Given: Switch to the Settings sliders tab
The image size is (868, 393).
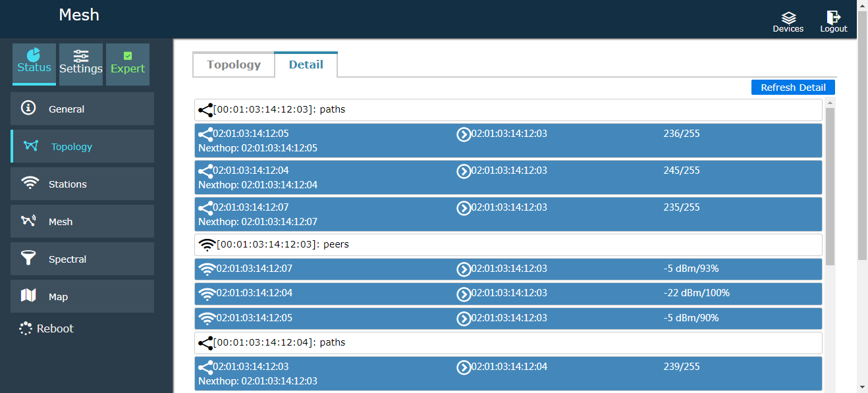Looking at the screenshot, I should coord(81,64).
